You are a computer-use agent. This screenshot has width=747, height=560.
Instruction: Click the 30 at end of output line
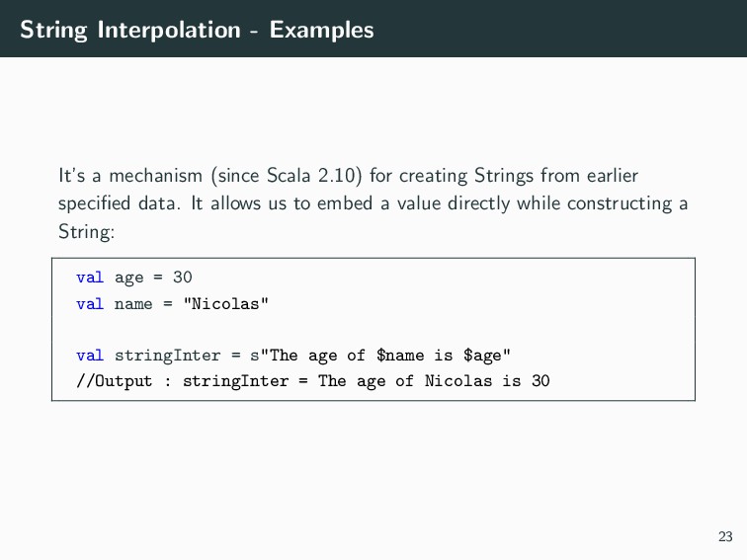(540, 381)
